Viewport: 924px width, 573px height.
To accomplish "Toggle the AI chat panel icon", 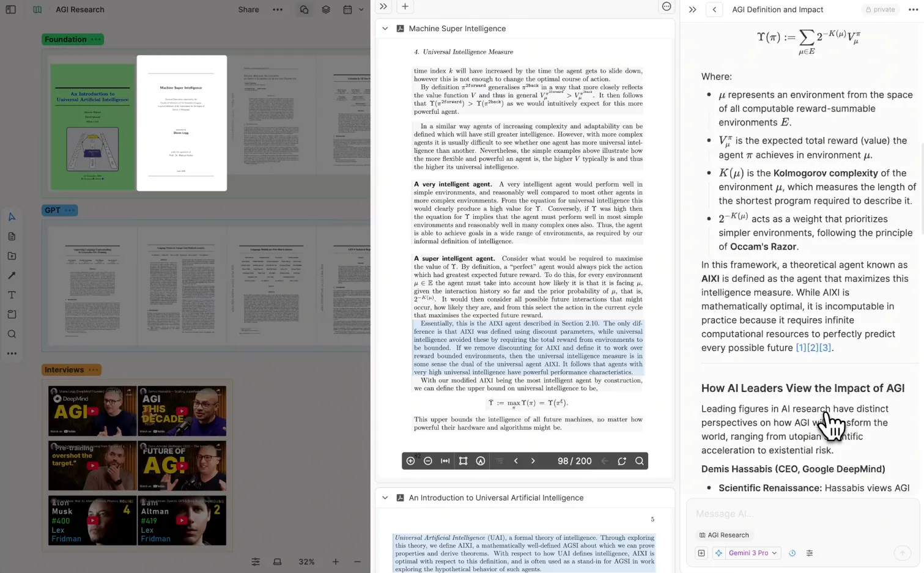I will pos(304,10).
